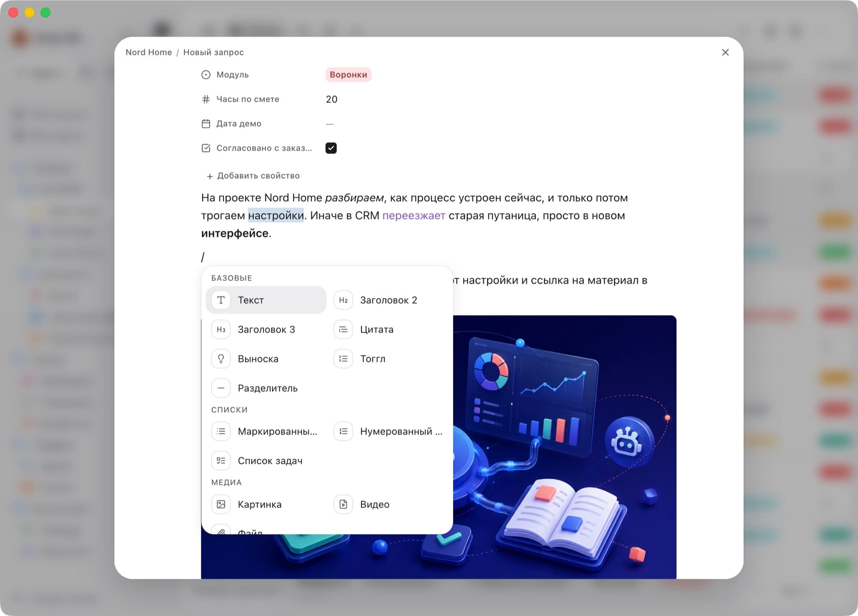Screen dimensions: 858x616
Task: Click the Добавить свойство button
Action: tap(253, 176)
